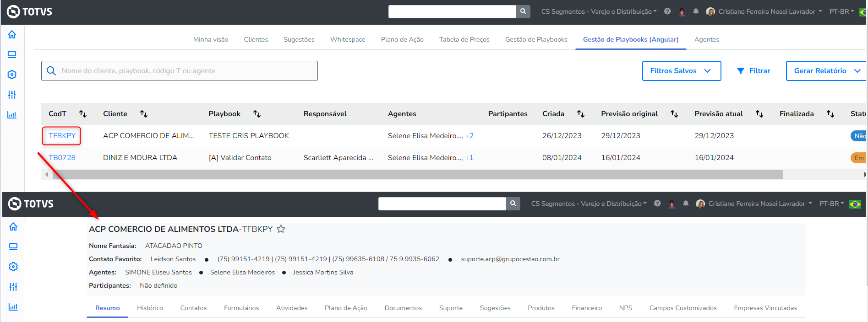Click the Filtrar button
868x322 pixels.
pyautogui.click(x=753, y=71)
